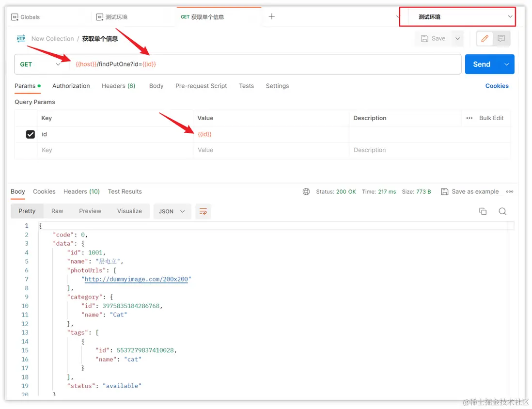Click the Cookies link
Image resolution: width=532 pixels, height=409 pixels.
point(497,86)
